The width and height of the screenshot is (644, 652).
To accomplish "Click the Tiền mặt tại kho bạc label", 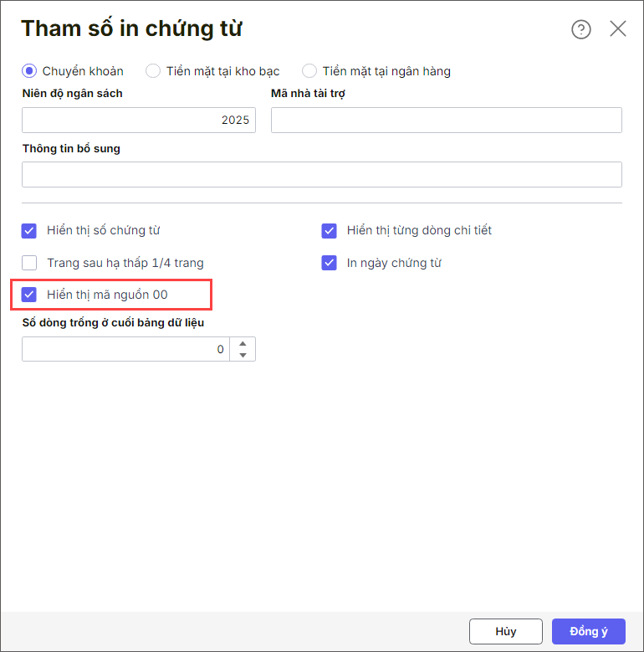I will [222, 71].
